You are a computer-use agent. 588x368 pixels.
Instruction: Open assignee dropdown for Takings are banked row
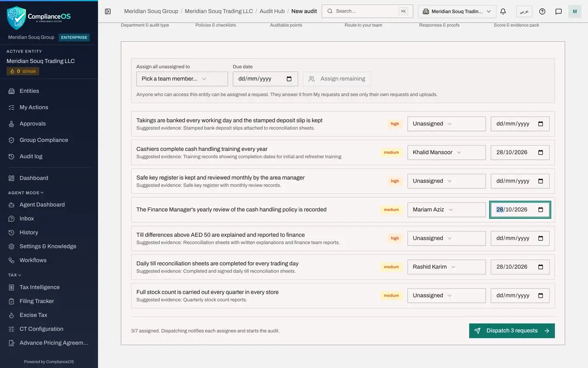[x=447, y=124]
